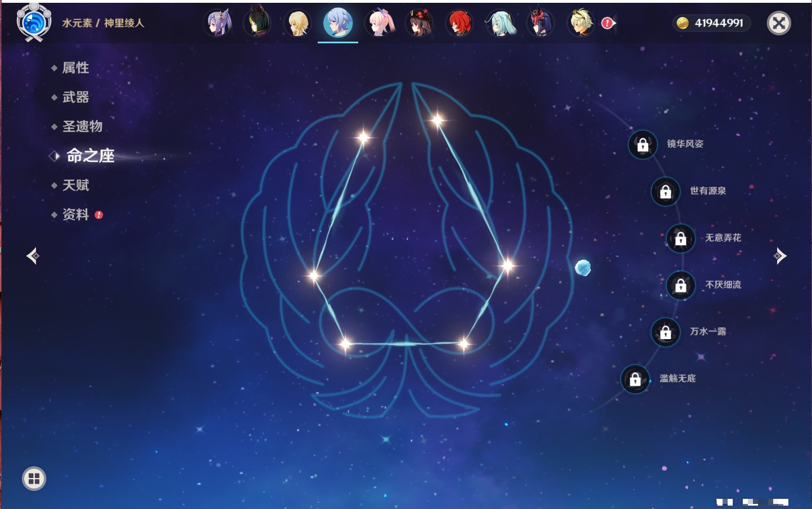Click the red alert arrow after avatars

[x=608, y=23]
